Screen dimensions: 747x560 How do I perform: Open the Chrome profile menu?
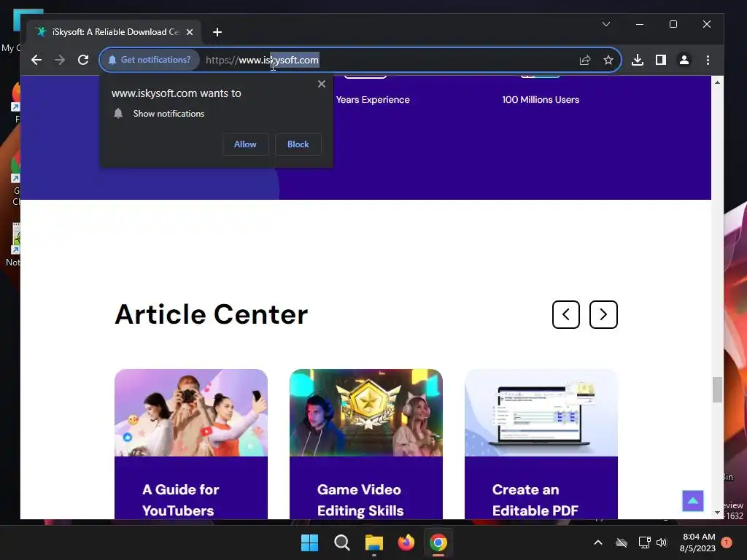tap(684, 60)
